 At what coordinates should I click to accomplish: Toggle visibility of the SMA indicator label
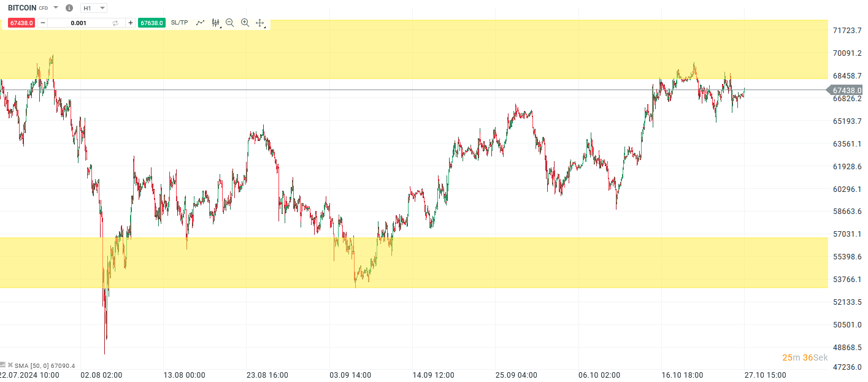click(10, 364)
